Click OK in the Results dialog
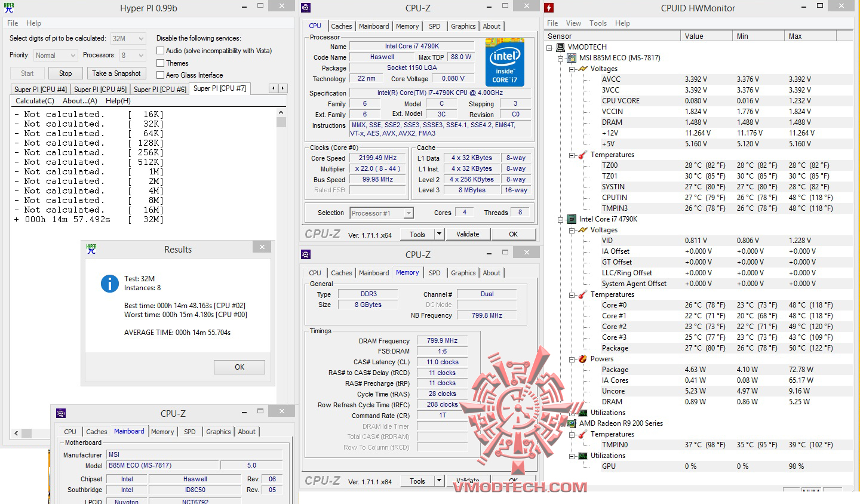The width and height of the screenshot is (860, 504). (239, 367)
